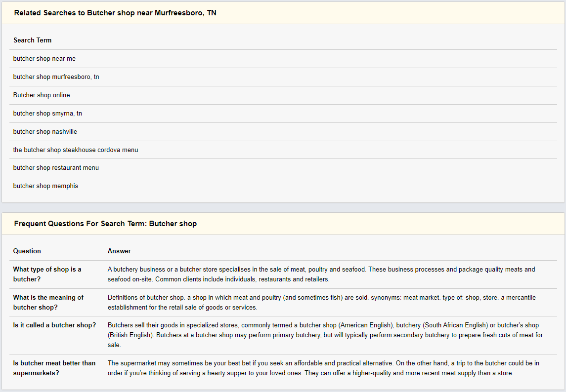This screenshot has height=392, width=566.
Task: Click 'What is the meaning of butcher shop?'
Action: click(x=48, y=302)
